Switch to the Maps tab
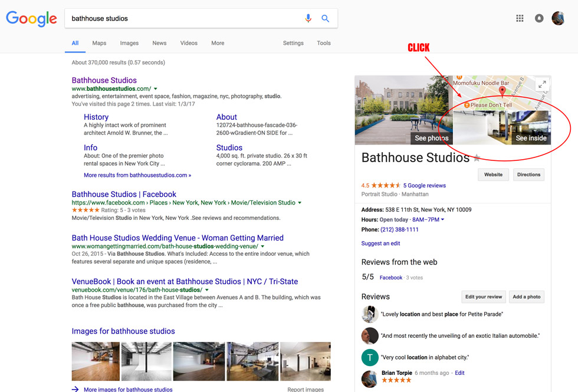 [99, 43]
